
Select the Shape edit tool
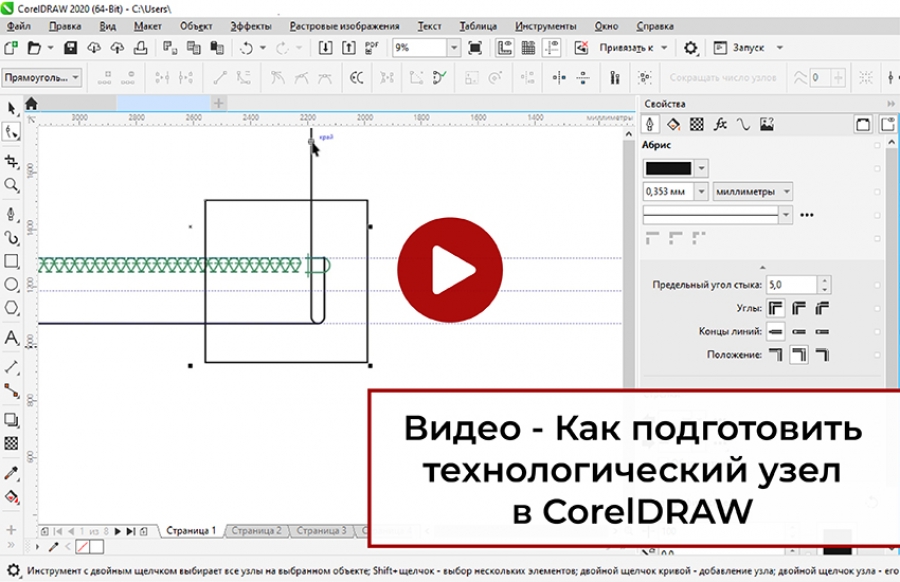11,132
